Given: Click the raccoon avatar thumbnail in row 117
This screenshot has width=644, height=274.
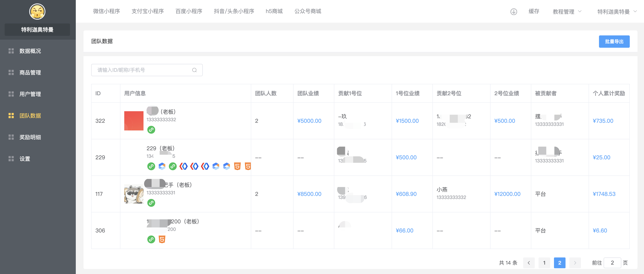Looking at the screenshot, I should [134, 194].
